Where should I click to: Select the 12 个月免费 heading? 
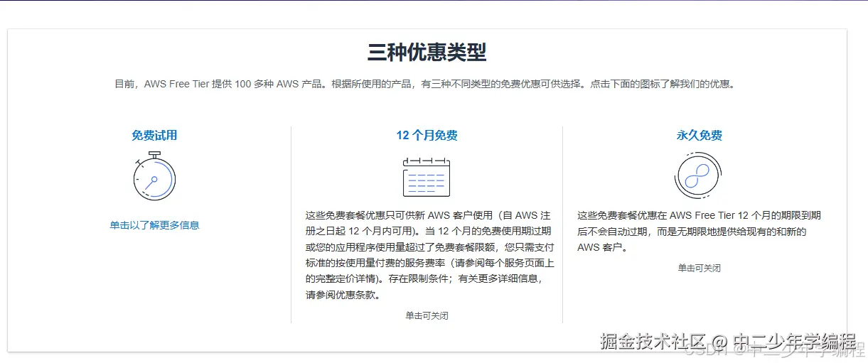(427, 135)
